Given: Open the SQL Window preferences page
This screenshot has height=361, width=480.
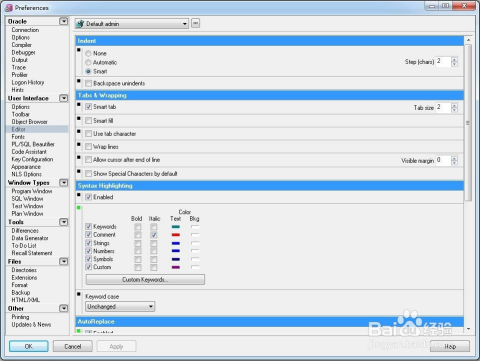Looking at the screenshot, I should (27, 199).
